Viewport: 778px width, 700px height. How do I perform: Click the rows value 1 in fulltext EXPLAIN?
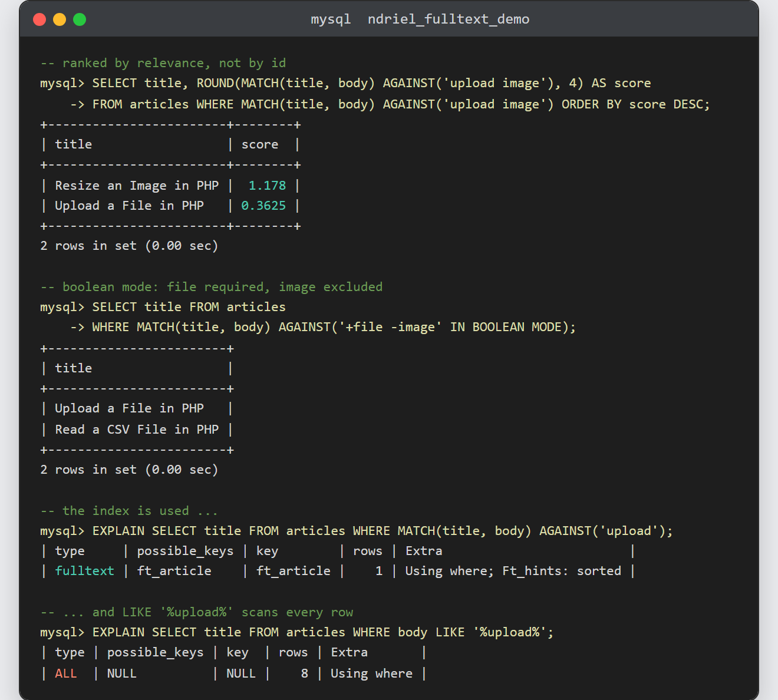click(x=379, y=571)
